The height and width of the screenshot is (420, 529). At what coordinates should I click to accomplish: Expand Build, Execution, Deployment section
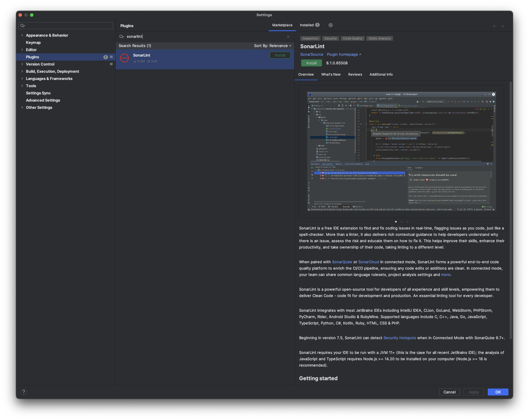[x=22, y=71]
